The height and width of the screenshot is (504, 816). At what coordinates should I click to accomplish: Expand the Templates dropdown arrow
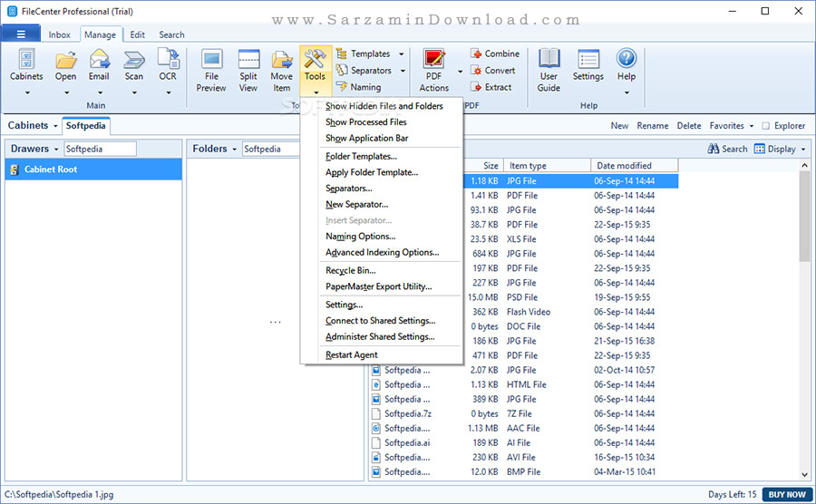[402, 54]
